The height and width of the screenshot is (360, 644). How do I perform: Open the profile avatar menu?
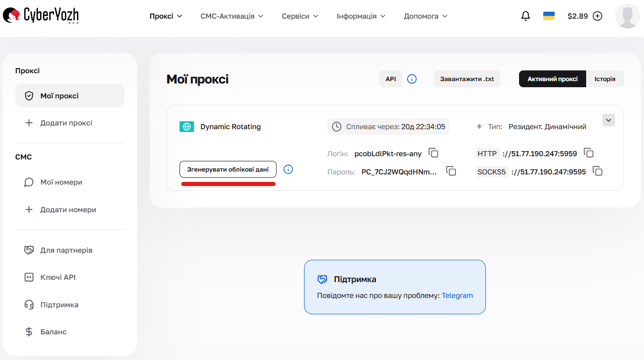click(x=627, y=16)
